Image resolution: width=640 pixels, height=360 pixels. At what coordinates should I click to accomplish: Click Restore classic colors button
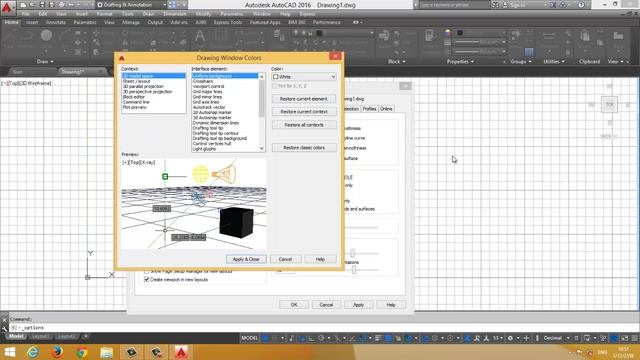[x=304, y=147]
